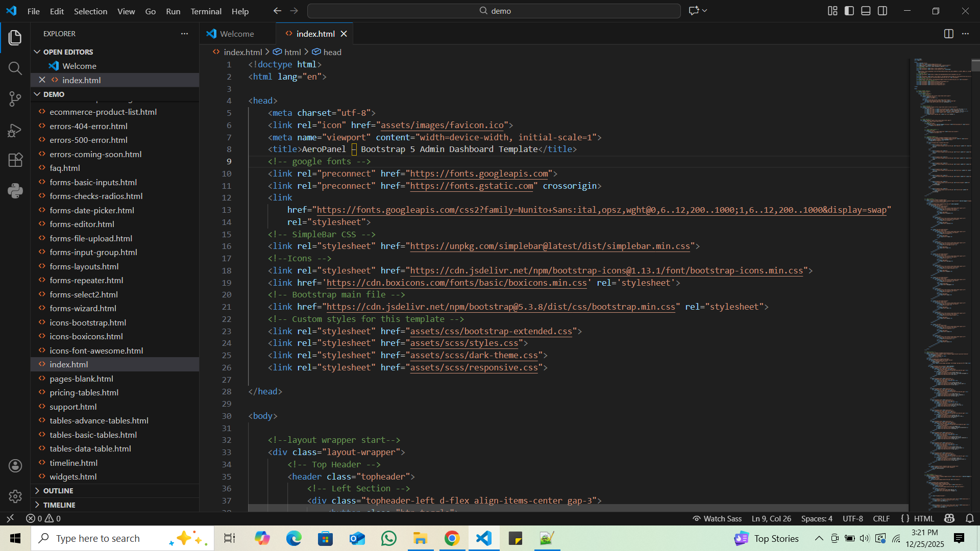Click the Accounts icon

[x=15, y=465]
